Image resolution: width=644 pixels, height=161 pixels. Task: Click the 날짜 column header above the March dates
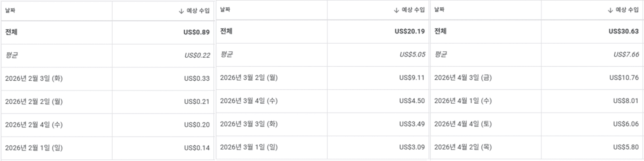[225, 10]
